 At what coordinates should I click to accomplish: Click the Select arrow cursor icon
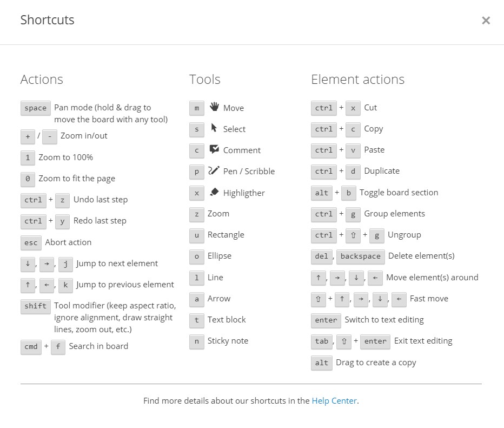214,128
